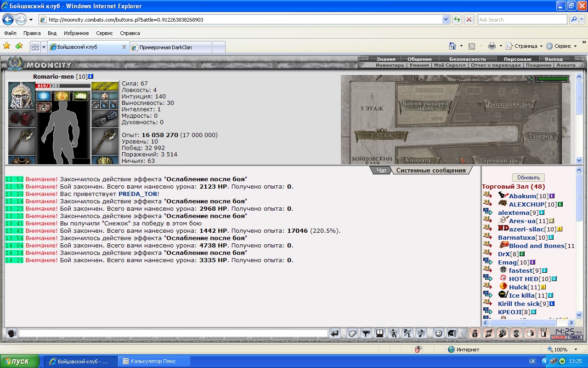This screenshot has height=368, width=588.
Task: Click the 2 ЭТАЖ floor sign
Action: click(x=381, y=136)
